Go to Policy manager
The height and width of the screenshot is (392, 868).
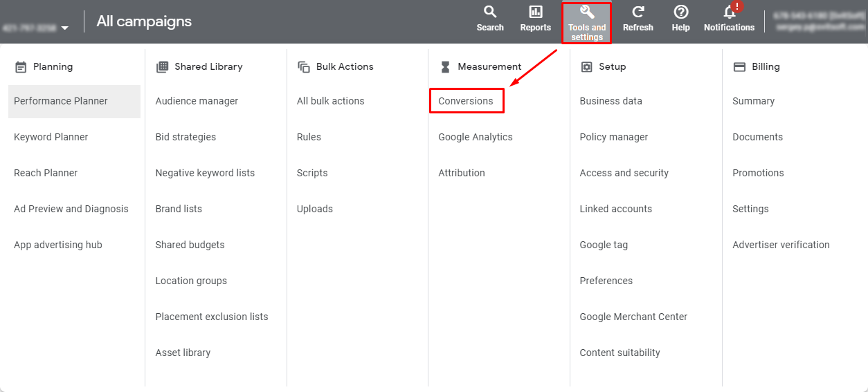pos(614,137)
